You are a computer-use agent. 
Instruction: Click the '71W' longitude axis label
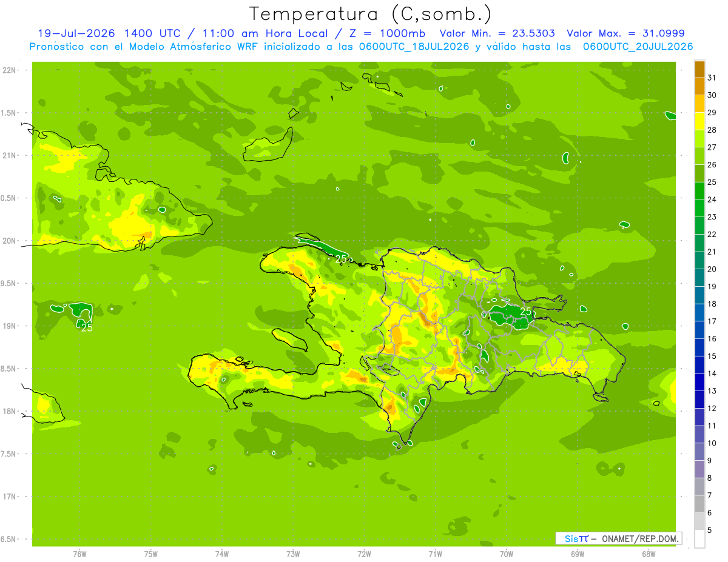point(435,554)
